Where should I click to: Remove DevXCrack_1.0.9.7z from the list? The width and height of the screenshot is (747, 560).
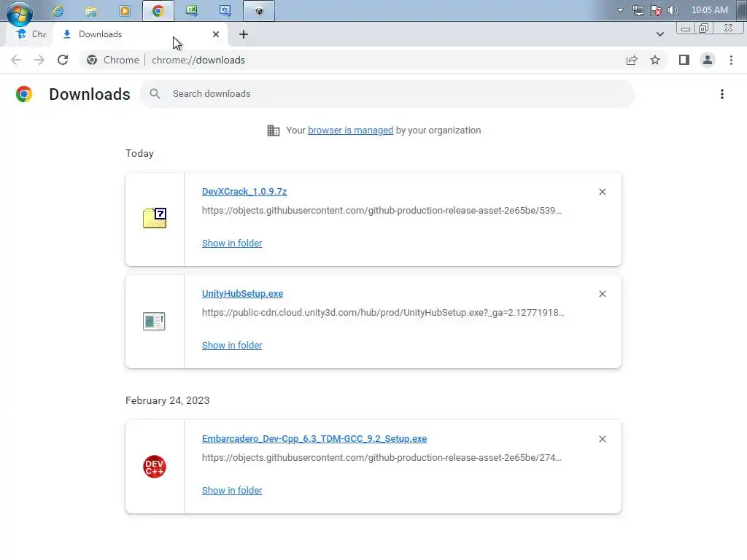(x=602, y=192)
